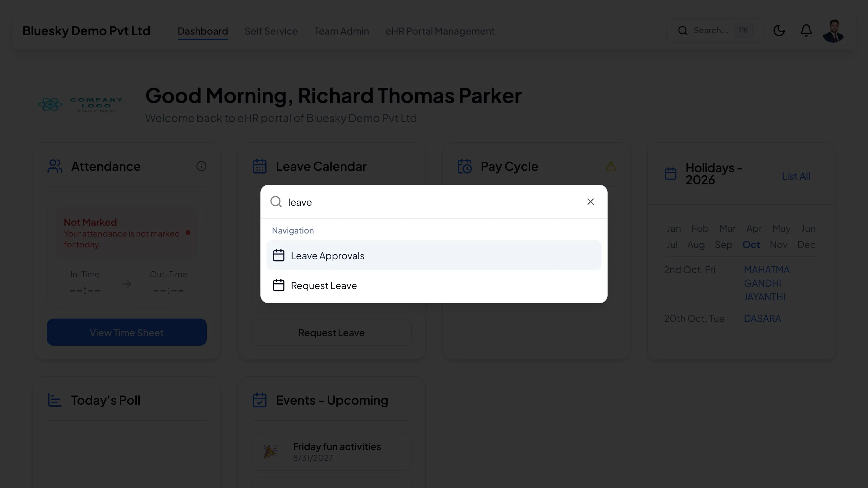868x488 pixels.
Task: Close the search dialog with X
Action: pyautogui.click(x=590, y=202)
